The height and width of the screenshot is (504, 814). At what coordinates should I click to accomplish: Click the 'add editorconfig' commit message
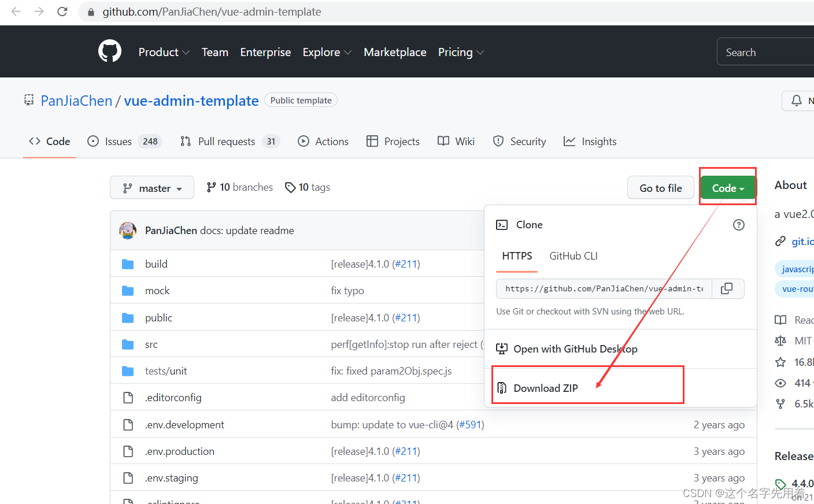368,398
